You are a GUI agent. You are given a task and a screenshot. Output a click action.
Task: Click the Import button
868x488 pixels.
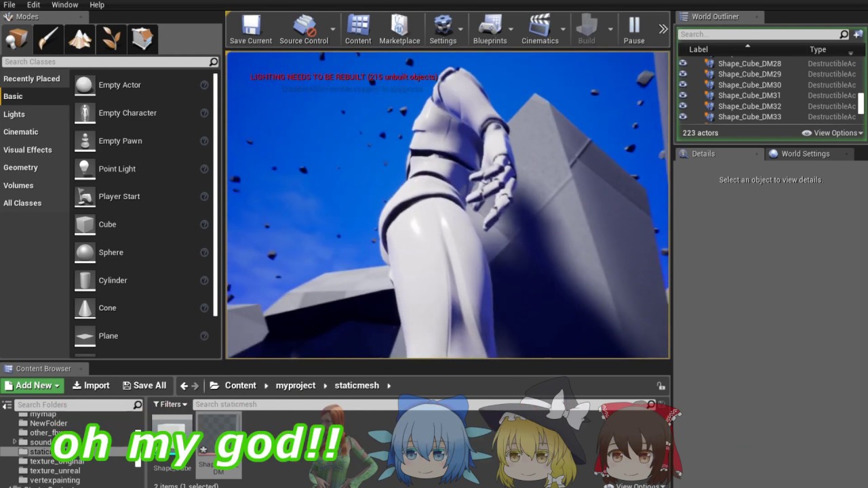click(91, 385)
